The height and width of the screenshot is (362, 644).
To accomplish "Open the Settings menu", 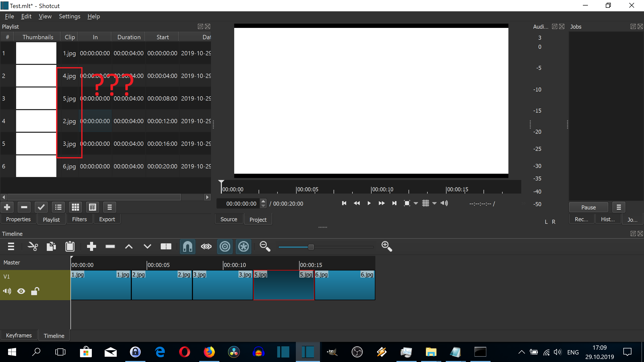I will pyautogui.click(x=69, y=16).
